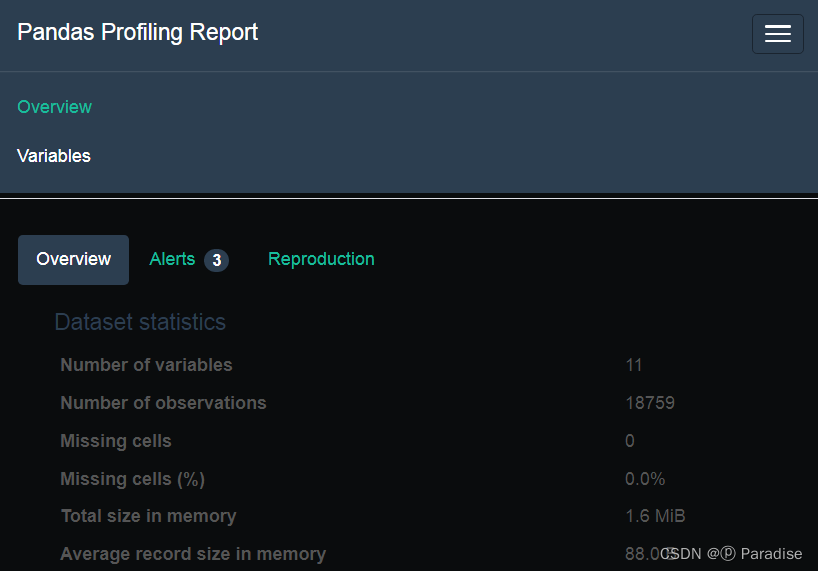Select the value 0.0%

[x=645, y=479]
